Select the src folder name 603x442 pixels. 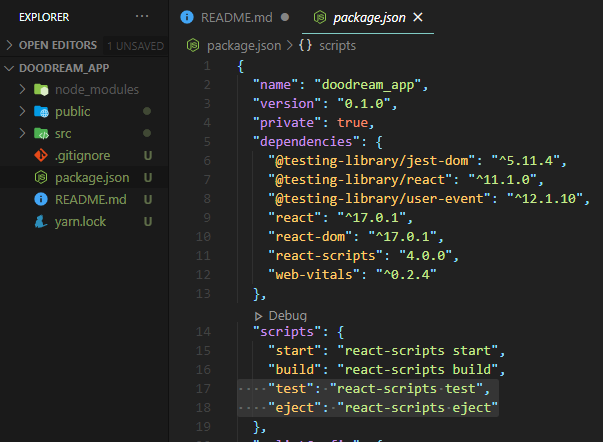(63, 133)
